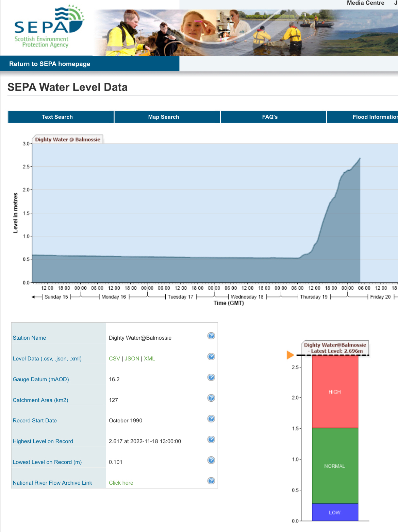Open the XML level data link
Screen dimensions: 398x532
(149, 359)
